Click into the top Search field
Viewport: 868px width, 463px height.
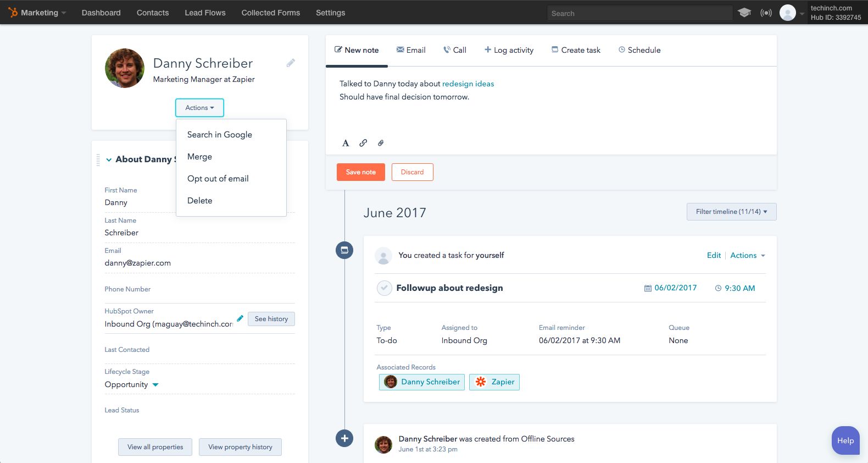639,13
